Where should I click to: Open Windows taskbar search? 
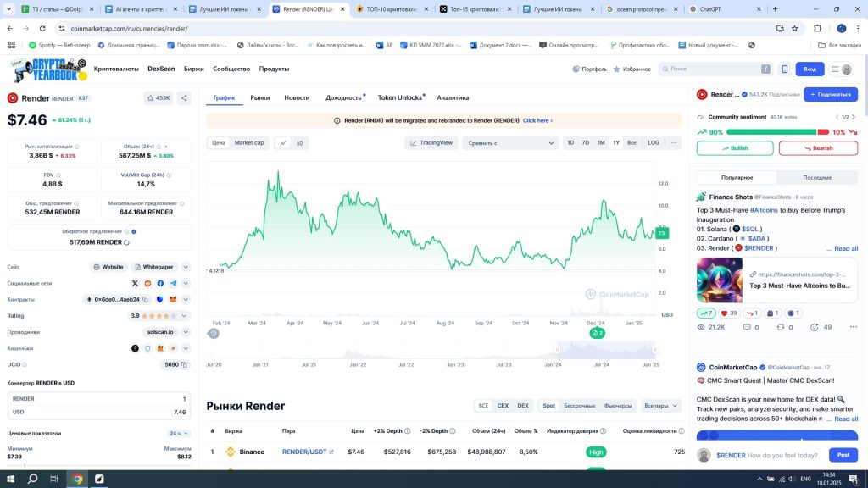click(x=33, y=480)
